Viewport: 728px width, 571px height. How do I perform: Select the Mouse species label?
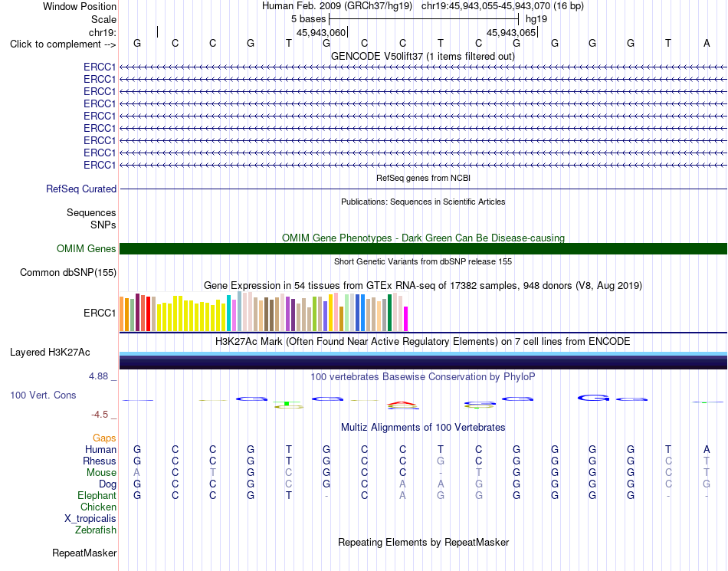(101, 473)
